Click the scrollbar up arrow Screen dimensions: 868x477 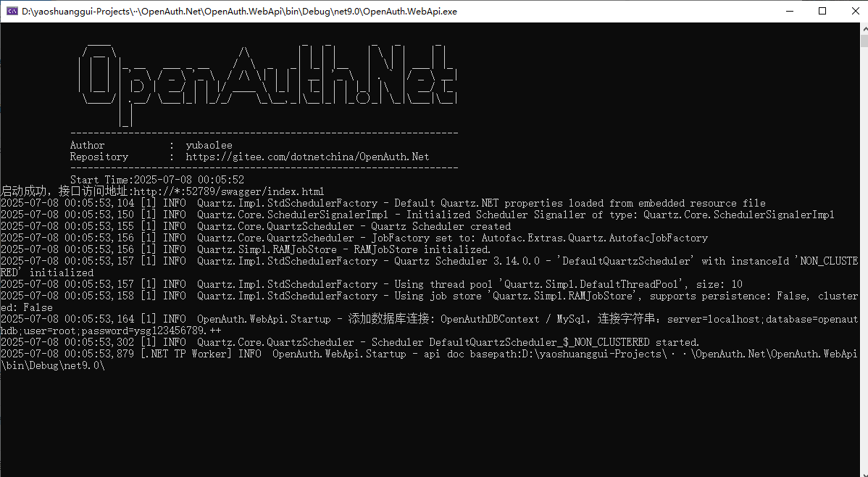864,28
